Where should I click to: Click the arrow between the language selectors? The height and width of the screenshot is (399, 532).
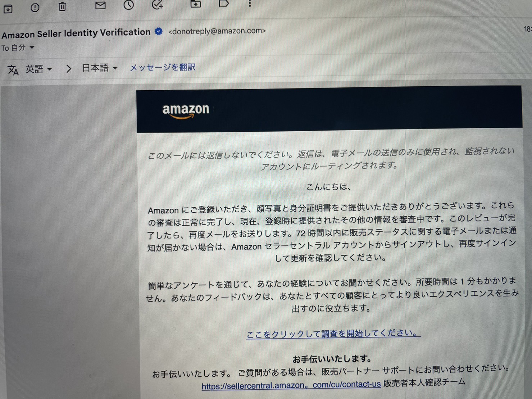pos(68,68)
